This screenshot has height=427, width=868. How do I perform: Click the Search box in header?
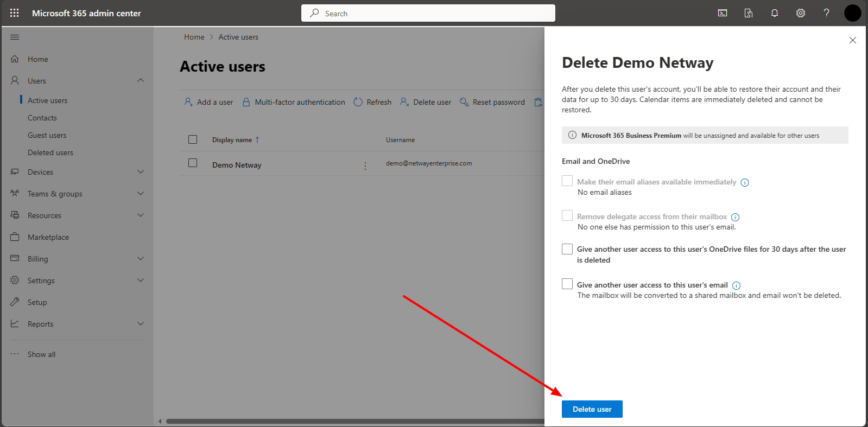(x=428, y=13)
